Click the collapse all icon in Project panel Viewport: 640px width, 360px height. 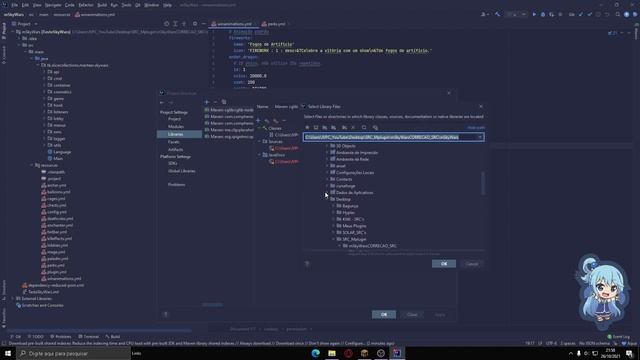184,24
